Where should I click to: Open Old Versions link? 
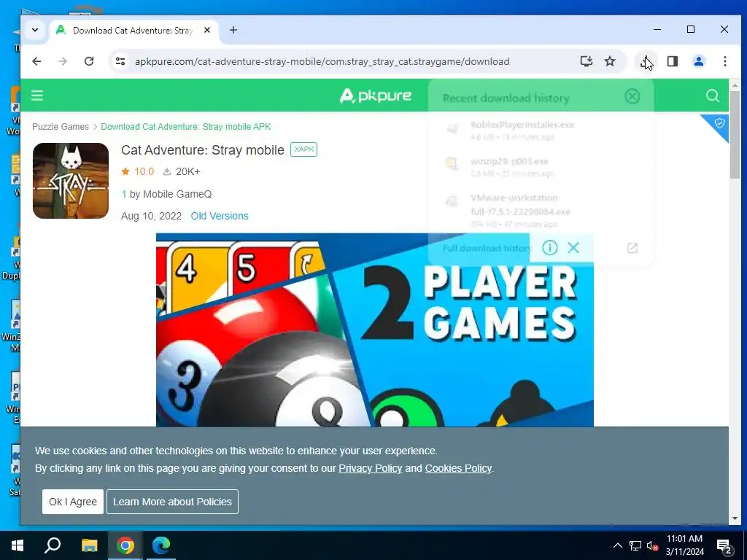pos(220,216)
